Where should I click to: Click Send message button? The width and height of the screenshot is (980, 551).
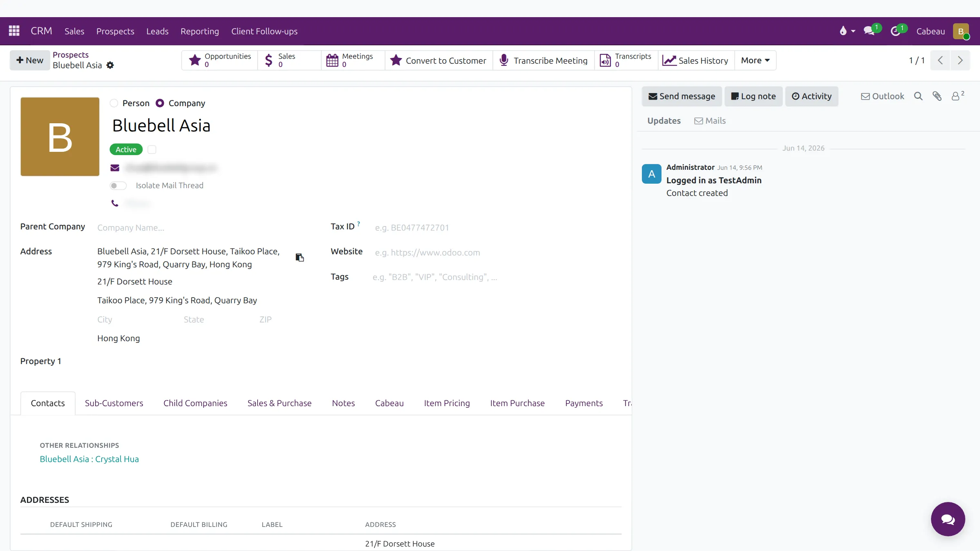682,96
